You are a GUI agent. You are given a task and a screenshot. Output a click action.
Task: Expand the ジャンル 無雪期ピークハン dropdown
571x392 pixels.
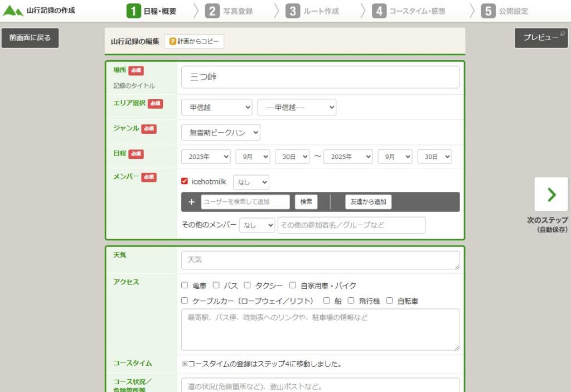point(220,133)
